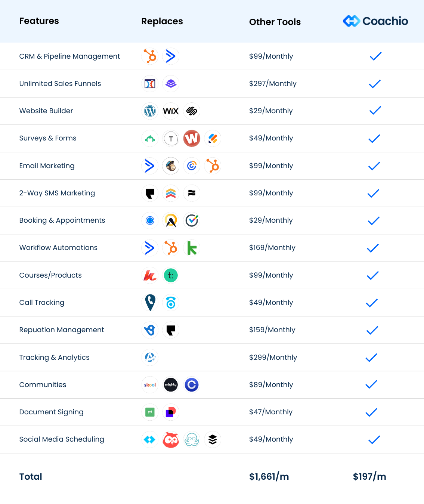This screenshot has height=504, width=424.
Task: Click the Kajabi icon in Courses row
Action: coord(150,275)
